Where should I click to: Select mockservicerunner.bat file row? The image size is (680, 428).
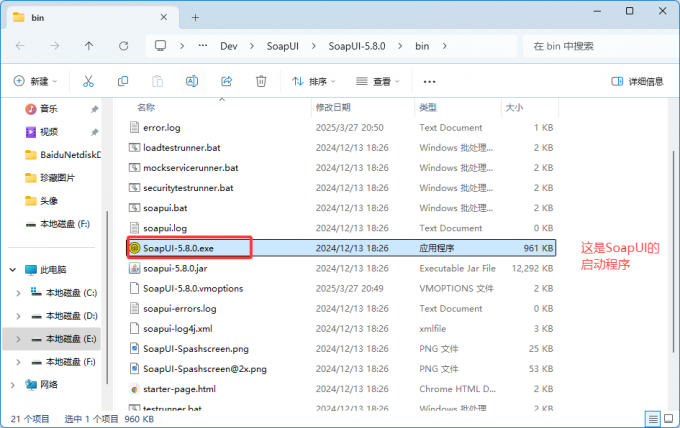pyautogui.click(x=342, y=167)
